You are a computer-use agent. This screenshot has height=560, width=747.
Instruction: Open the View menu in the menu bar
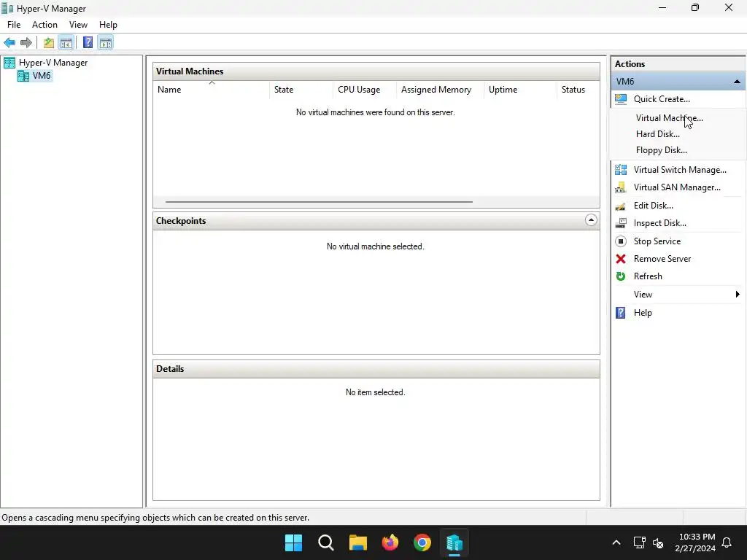coord(78,25)
